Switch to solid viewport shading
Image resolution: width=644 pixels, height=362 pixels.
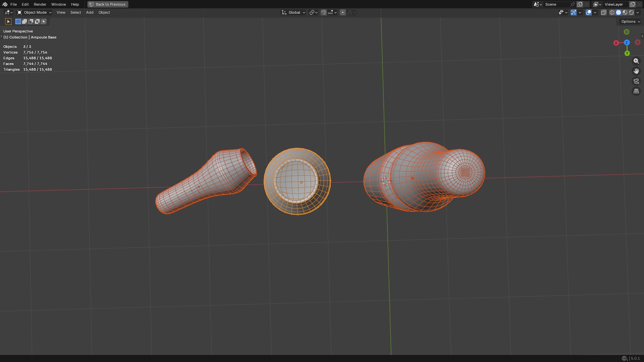(619, 12)
